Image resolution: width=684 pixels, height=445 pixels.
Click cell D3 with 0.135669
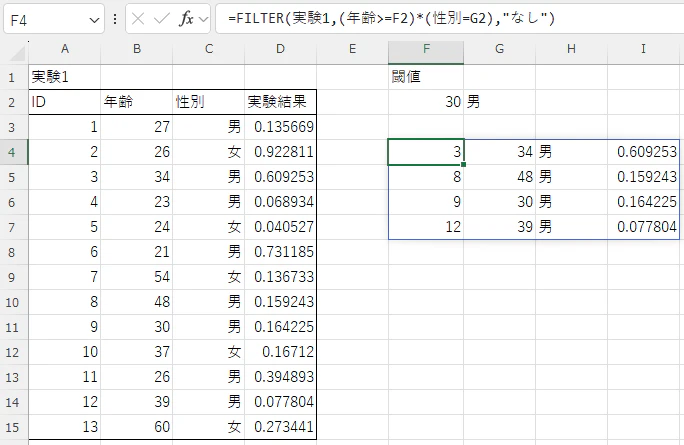[x=280, y=127]
